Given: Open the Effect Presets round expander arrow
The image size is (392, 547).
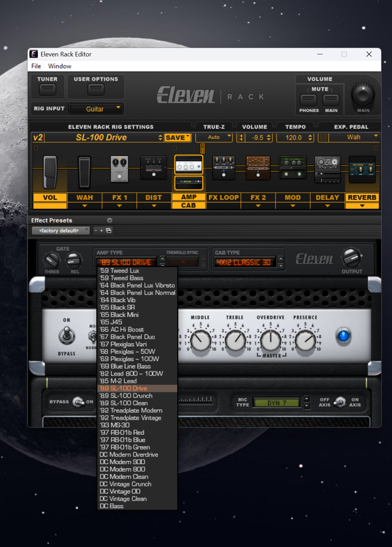Looking at the screenshot, I should (110, 220).
